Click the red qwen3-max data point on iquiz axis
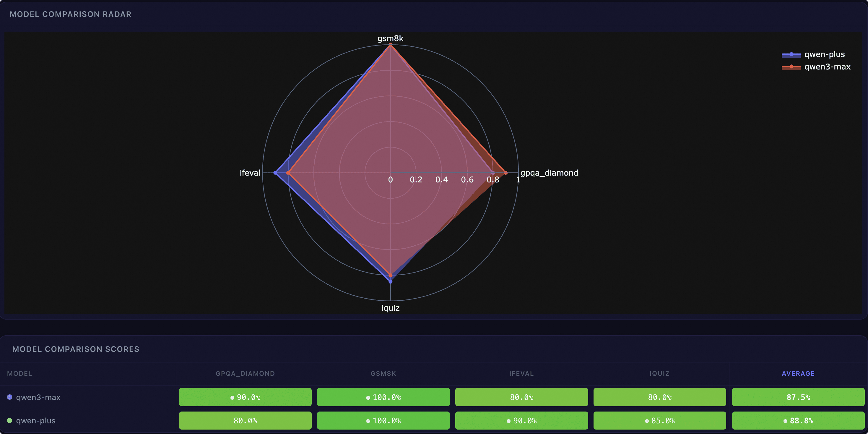 (391, 276)
